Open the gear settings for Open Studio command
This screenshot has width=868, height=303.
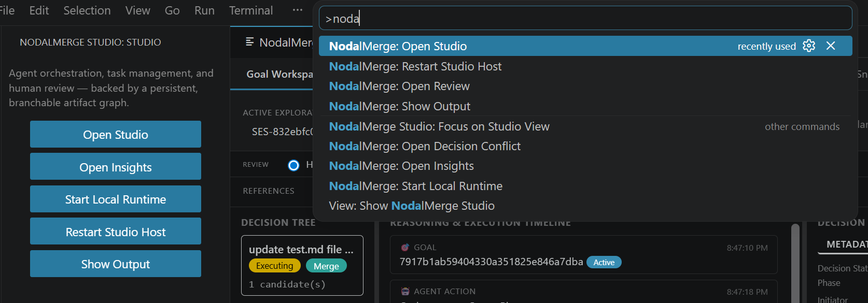[809, 46]
